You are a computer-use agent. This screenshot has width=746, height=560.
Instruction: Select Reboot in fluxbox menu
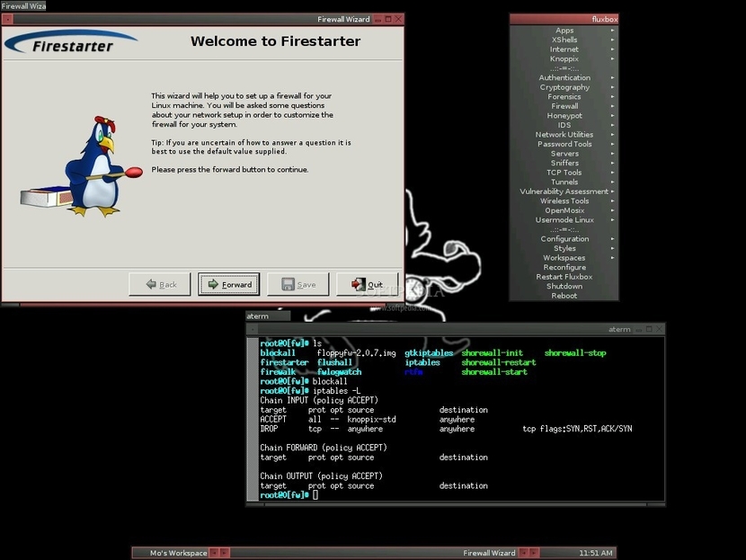[564, 296]
